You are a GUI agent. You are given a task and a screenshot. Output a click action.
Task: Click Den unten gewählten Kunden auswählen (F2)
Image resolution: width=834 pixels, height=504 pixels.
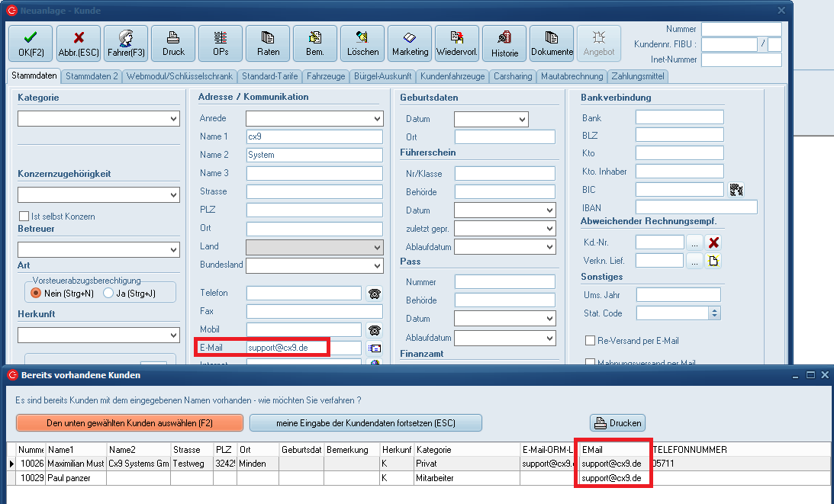129,422
